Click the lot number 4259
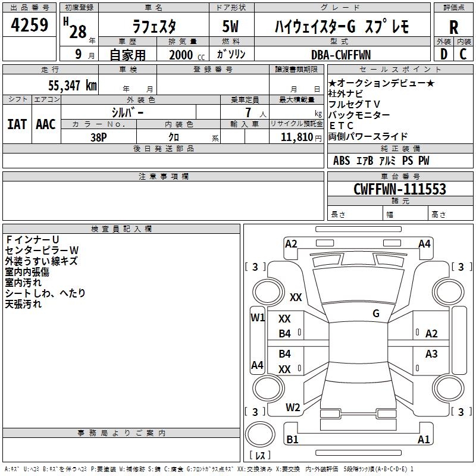The image size is (476, 476). pos(30,26)
